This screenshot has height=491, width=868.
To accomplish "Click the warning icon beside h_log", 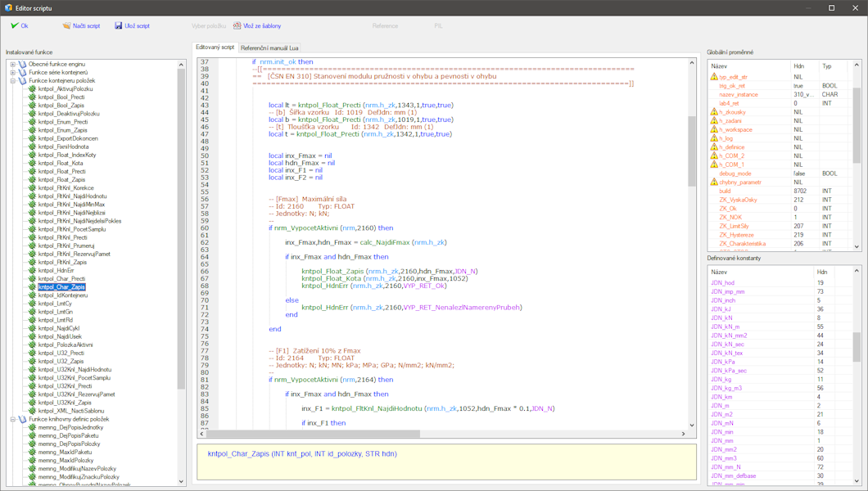I will (x=714, y=138).
